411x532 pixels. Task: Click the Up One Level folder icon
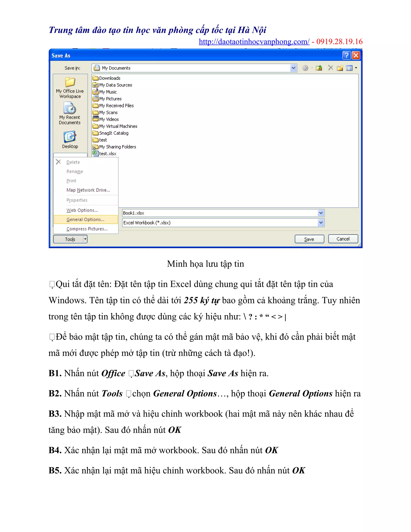coord(319,68)
